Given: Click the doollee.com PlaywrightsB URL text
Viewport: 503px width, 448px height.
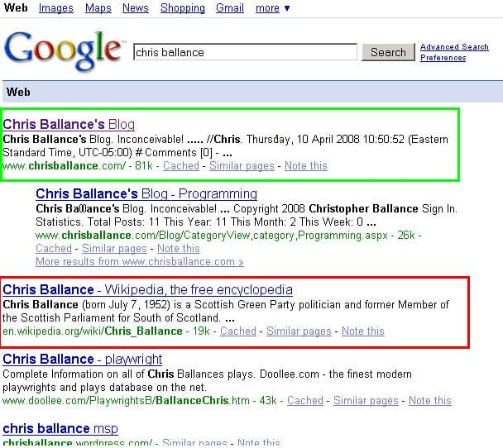Looking at the screenshot, I should [126, 401].
